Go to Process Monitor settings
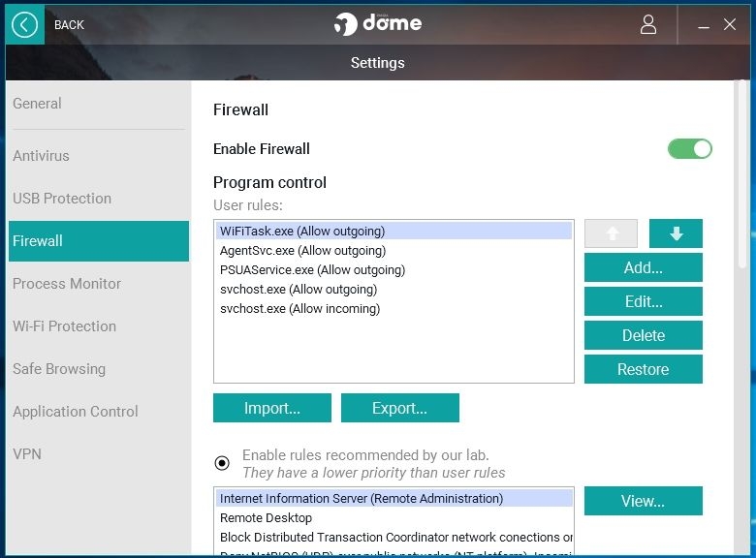The width and height of the screenshot is (756, 558). 67,284
